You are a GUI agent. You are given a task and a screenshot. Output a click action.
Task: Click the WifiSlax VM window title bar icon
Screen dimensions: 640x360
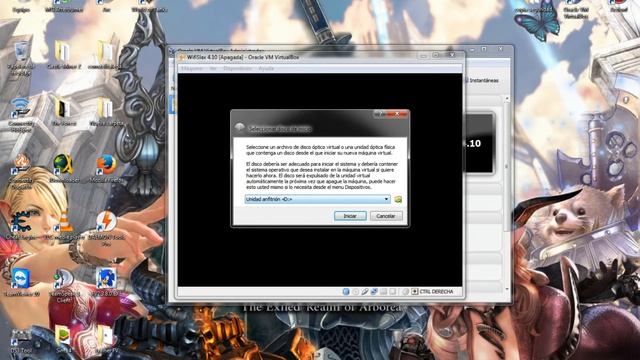coord(182,58)
